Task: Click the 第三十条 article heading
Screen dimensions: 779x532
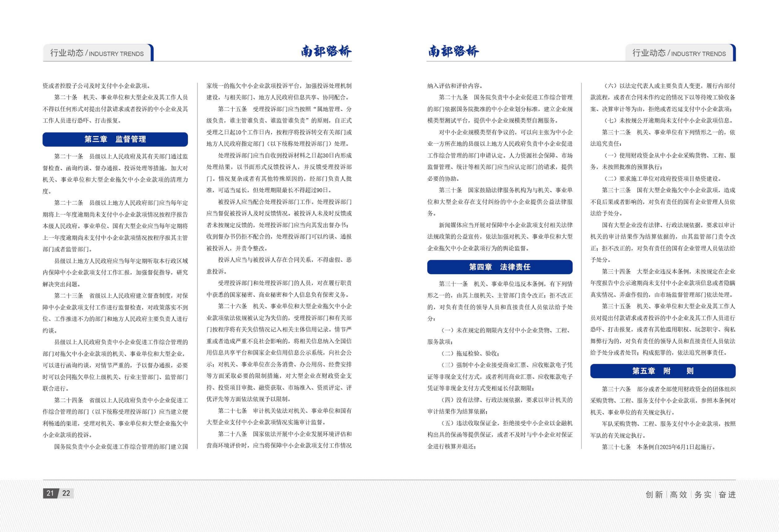Action: [x=451, y=190]
